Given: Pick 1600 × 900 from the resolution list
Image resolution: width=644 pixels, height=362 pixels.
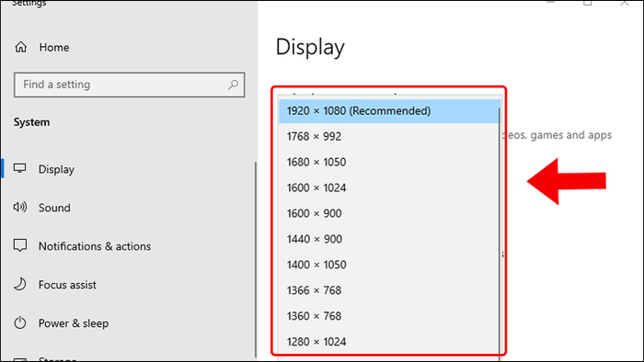Looking at the screenshot, I should pyautogui.click(x=388, y=213).
